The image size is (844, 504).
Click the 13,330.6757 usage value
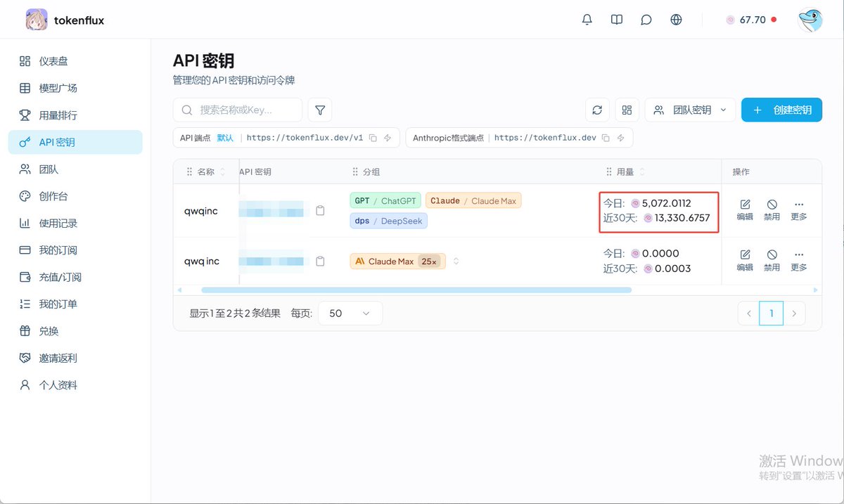pos(682,218)
